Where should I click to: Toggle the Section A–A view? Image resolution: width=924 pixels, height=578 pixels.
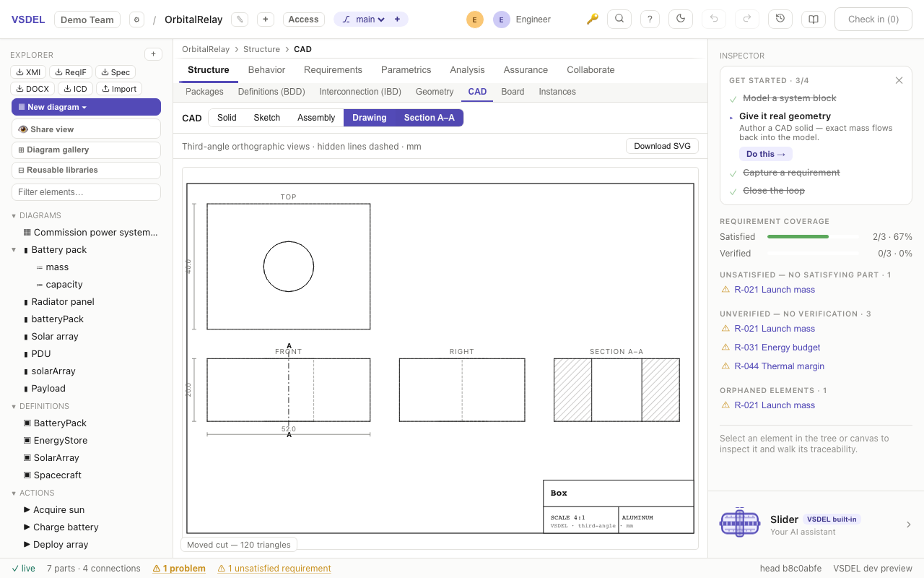(x=429, y=118)
